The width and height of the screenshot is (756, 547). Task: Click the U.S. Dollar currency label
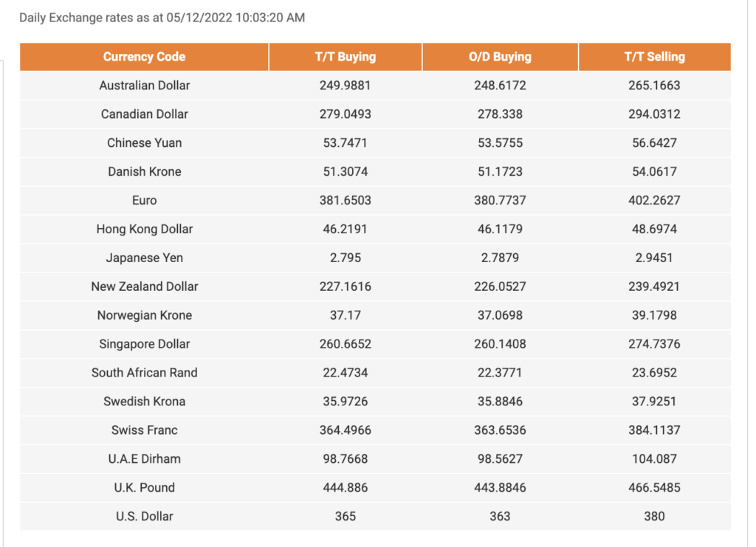[144, 517]
